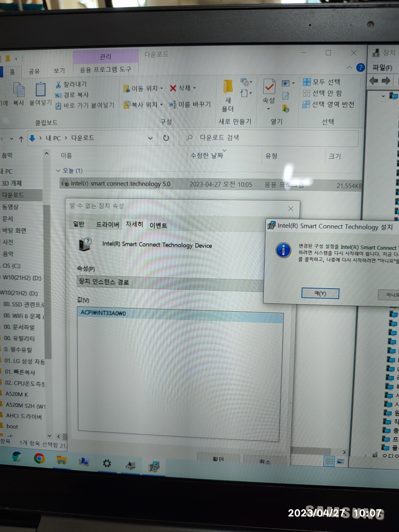The width and height of the screenshot is (399, 532).
Task: Open the Settings gear on the taskbar
Action: 107,463
